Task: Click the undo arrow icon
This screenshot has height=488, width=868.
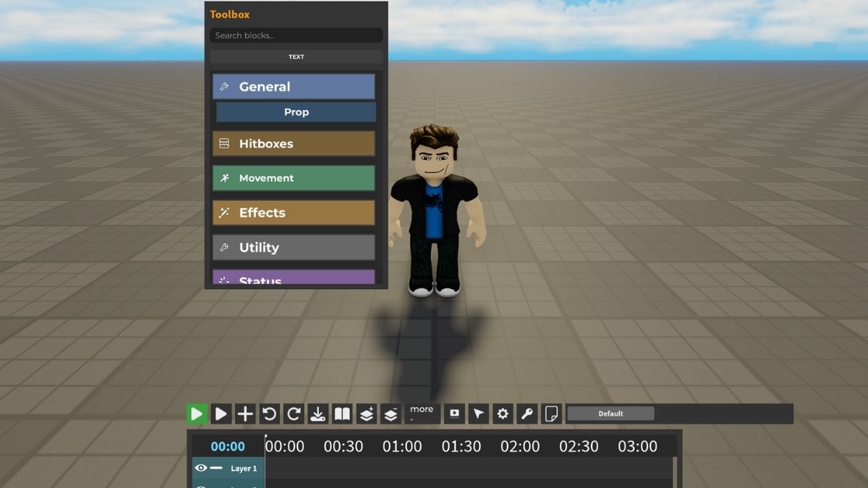Action: (x=270, y=414)
